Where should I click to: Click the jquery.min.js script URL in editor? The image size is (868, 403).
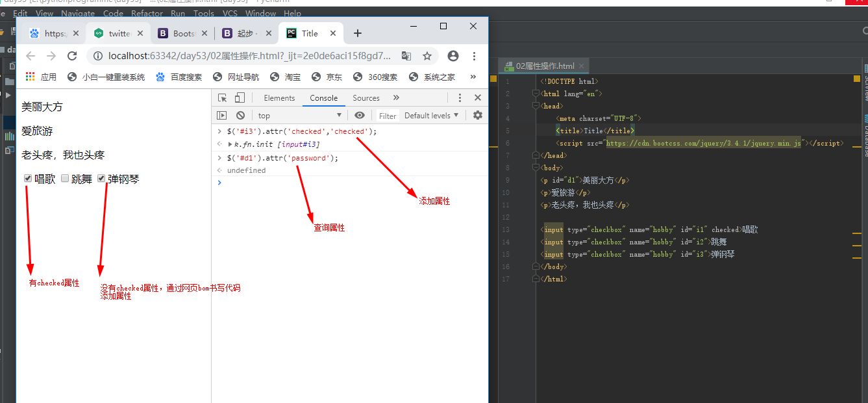click(x=704, y=143)
